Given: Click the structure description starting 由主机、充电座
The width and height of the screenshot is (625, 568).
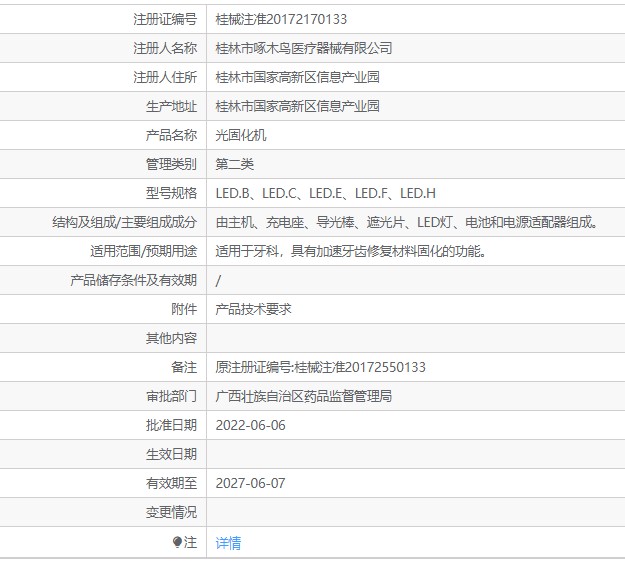Looking at the screenshot, I should [407, 222].
